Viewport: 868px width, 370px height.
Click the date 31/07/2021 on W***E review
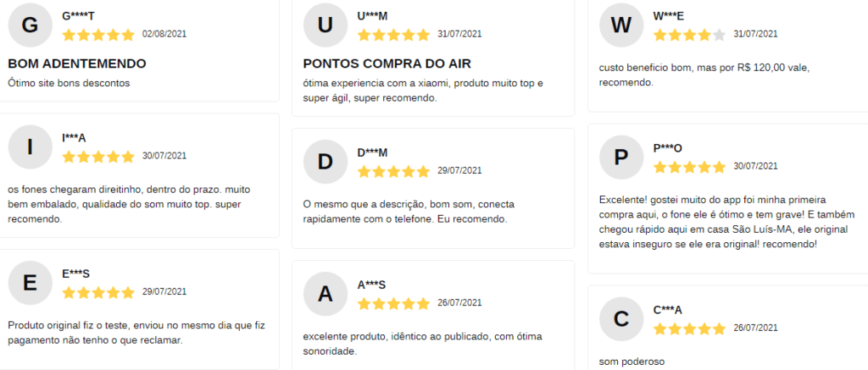tap(755, 34)
